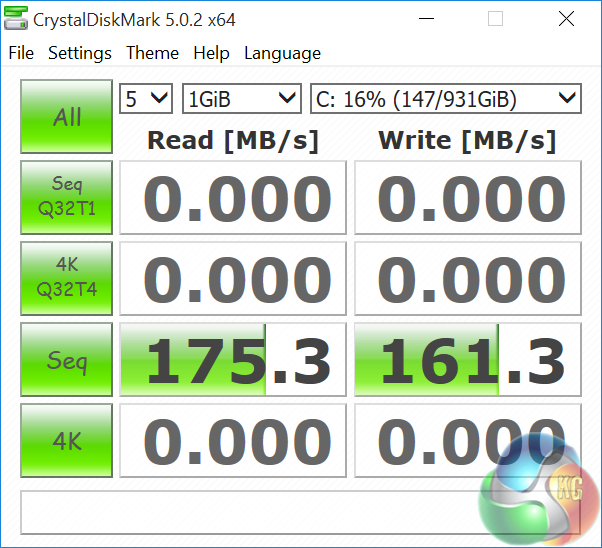The height and width of the screenshot is (548, 602).
Task: Click the 4K read result 0.000
Action: pyautogui.click(x=233, y=440)
